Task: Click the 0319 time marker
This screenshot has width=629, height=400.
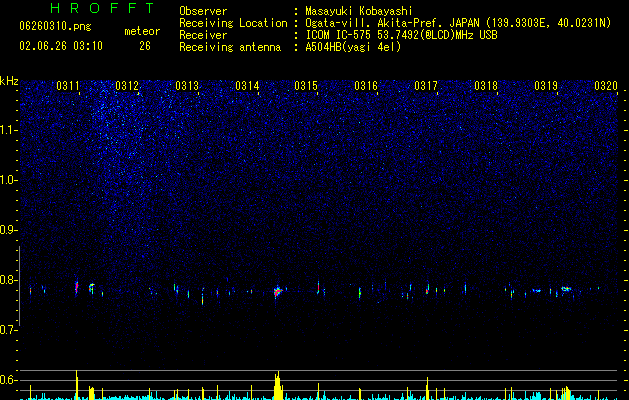Action: [546, 86]
